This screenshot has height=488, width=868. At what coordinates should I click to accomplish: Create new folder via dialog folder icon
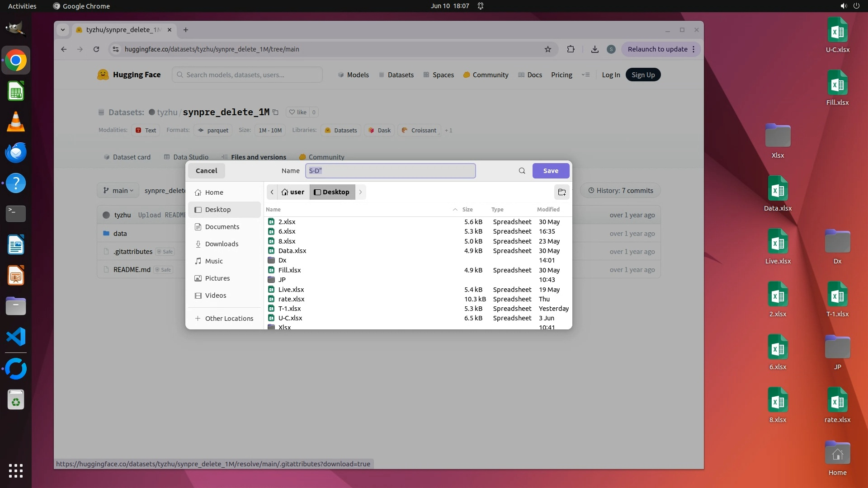[561, 192]
